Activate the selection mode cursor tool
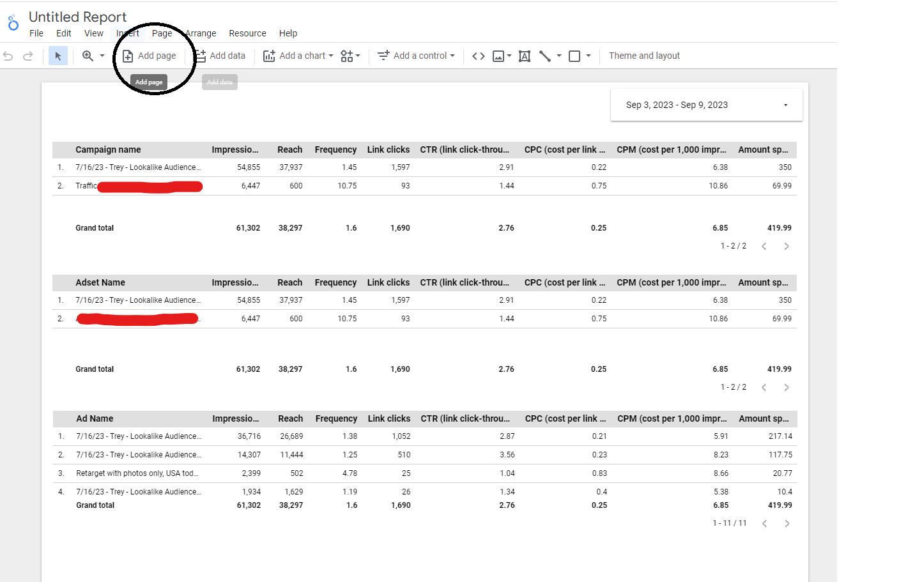 (x=58, y=56)
